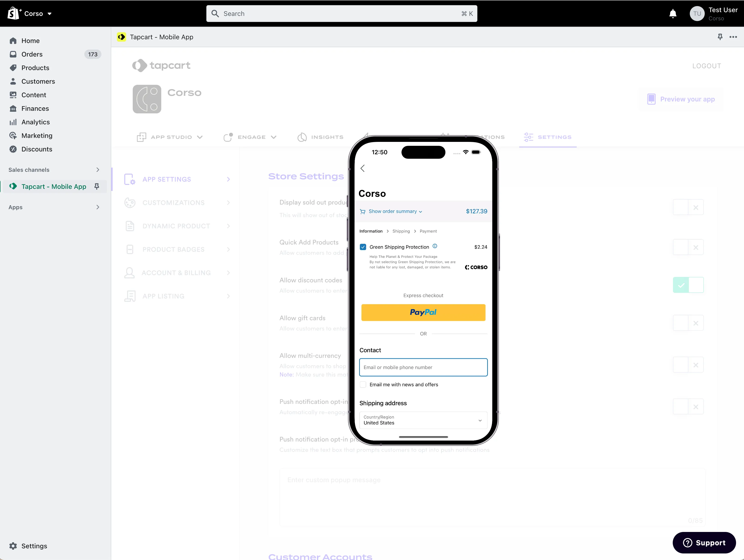Click the Customizations panel icon
Image resolution: width=744 pixels, height=560 pixels.
(x=130, y=202)
